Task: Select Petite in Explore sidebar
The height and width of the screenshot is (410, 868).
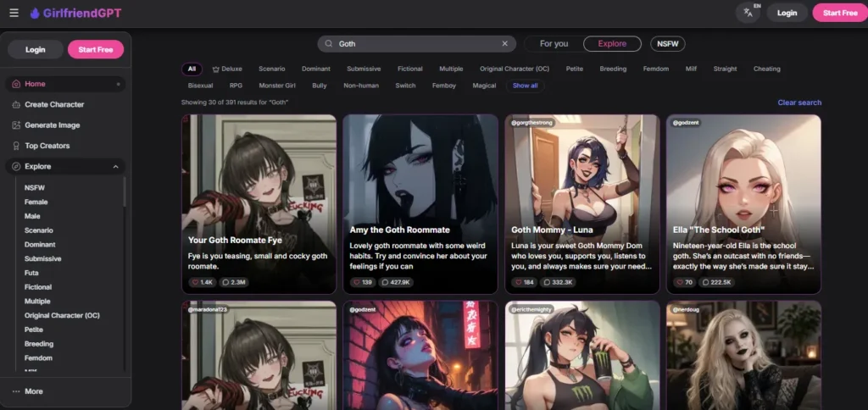Action: tap(34, 330)
